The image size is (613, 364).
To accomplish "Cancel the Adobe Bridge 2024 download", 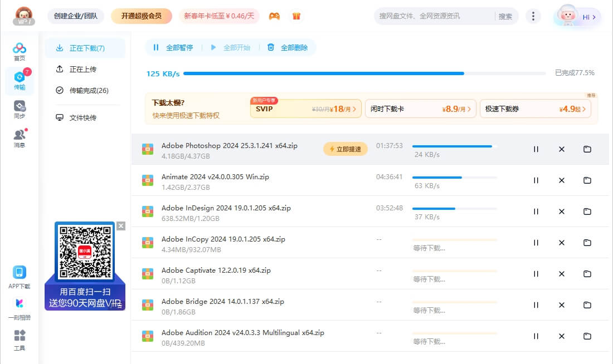I will pyautogui.click(x=561, y=305).
